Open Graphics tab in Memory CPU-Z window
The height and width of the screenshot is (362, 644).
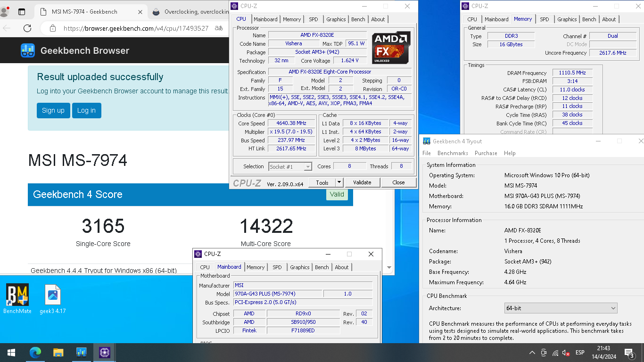click(567, 19)
